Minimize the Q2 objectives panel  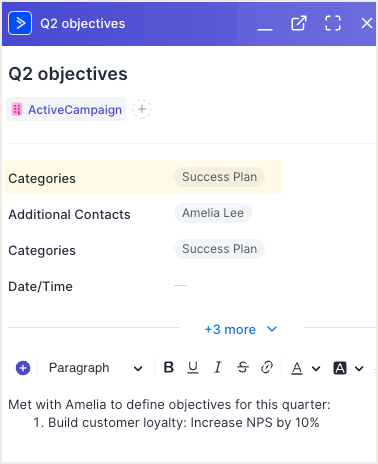[265, 29]
